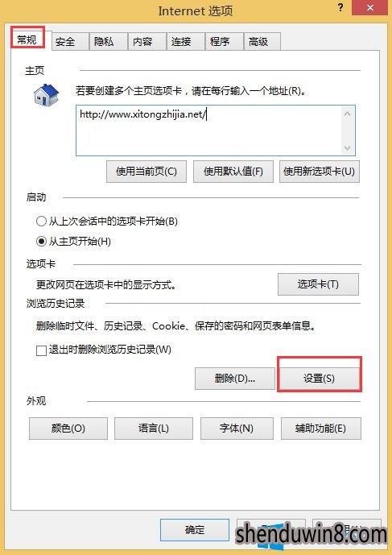Enable 退出时删除浏览历史记录 checkbox
The image size is (392, 555).
click(41, 350)
